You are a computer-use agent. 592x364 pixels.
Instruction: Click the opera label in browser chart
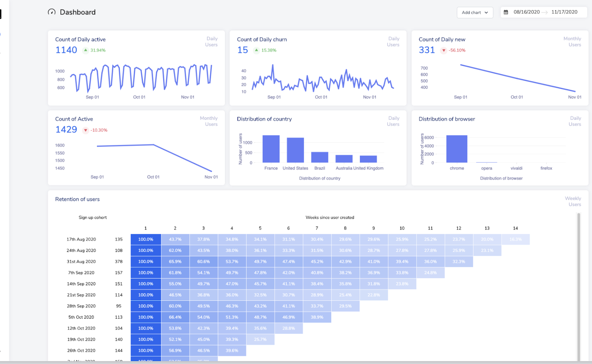[x=487, y=169]
